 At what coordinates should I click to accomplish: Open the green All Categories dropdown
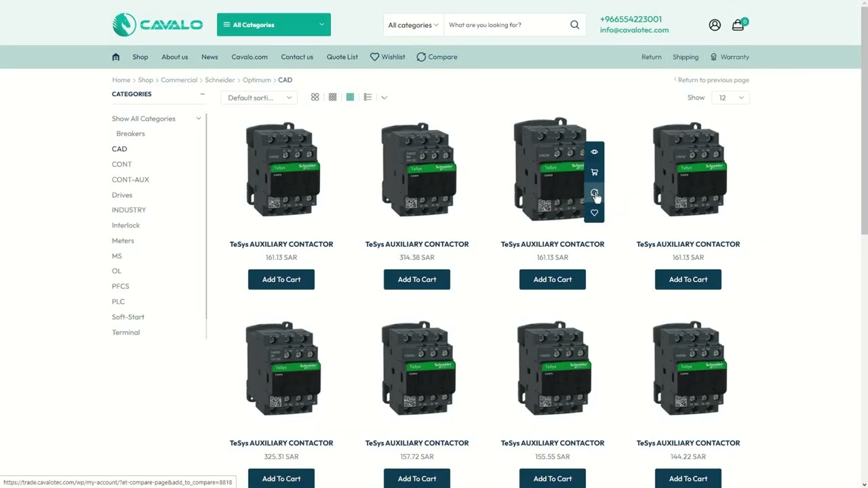[274, 25]
